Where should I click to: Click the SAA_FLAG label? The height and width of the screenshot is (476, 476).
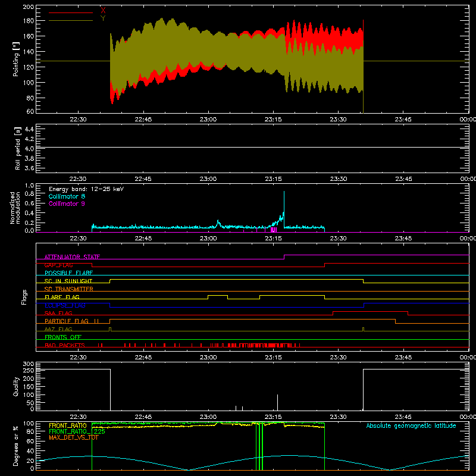(58, 313)
